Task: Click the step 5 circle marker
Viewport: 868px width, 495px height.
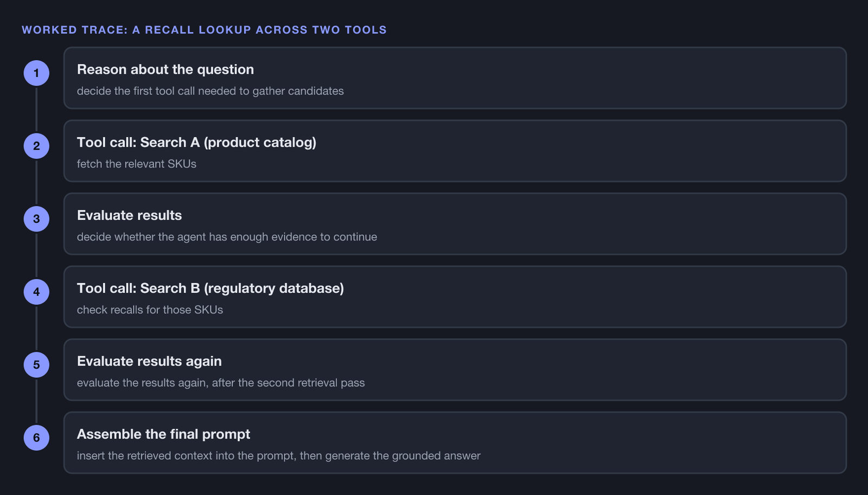Action: coord(36,365)
